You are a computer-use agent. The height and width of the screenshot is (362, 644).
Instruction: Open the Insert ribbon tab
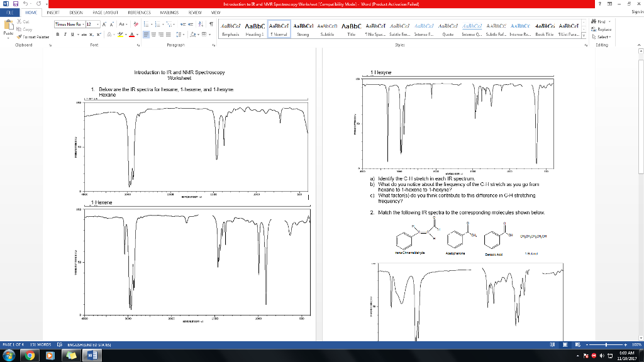point(53,13)
